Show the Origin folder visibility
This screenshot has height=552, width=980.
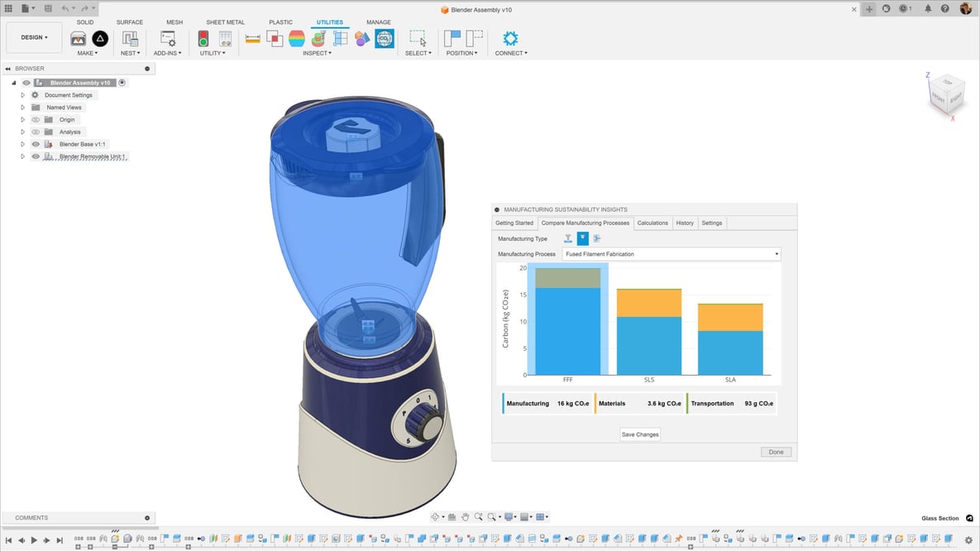coord(36,119)
